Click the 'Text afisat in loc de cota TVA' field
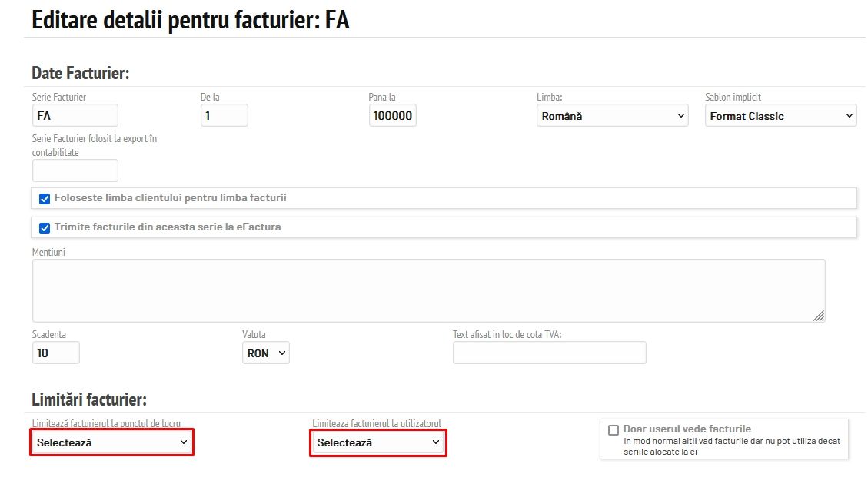This screenshot has height=477, width=868. tap(549, 353)
